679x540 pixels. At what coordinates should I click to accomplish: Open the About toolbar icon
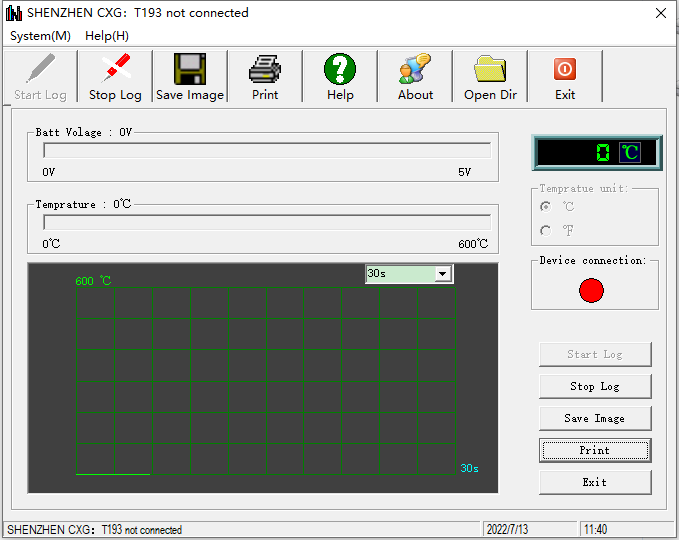coord(415,68)
